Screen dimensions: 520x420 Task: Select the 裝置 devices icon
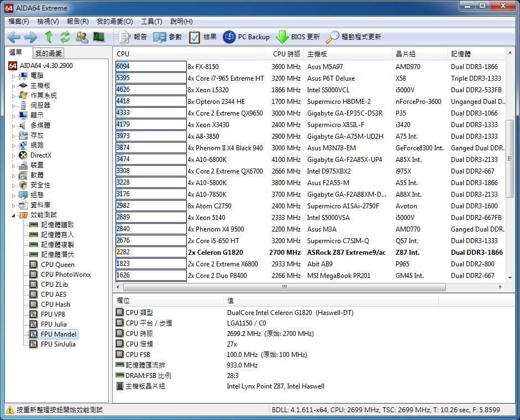(x=23, y=165)
